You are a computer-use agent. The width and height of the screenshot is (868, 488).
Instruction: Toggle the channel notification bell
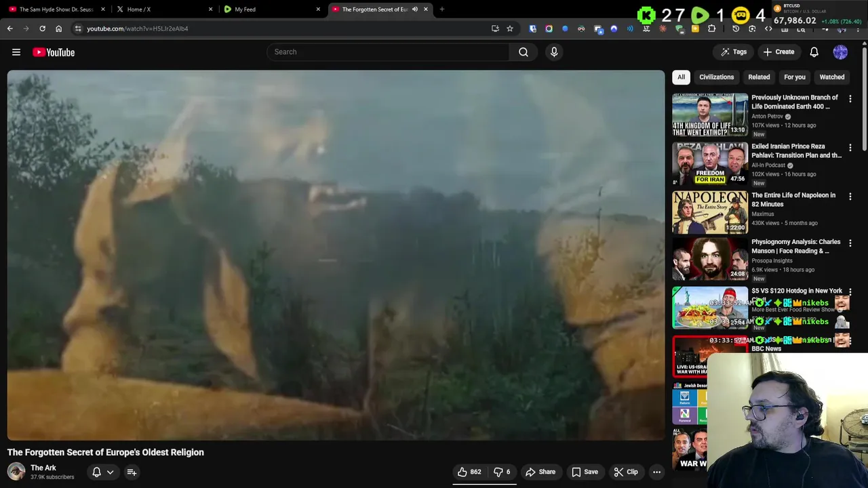click(x=96, y=472)
